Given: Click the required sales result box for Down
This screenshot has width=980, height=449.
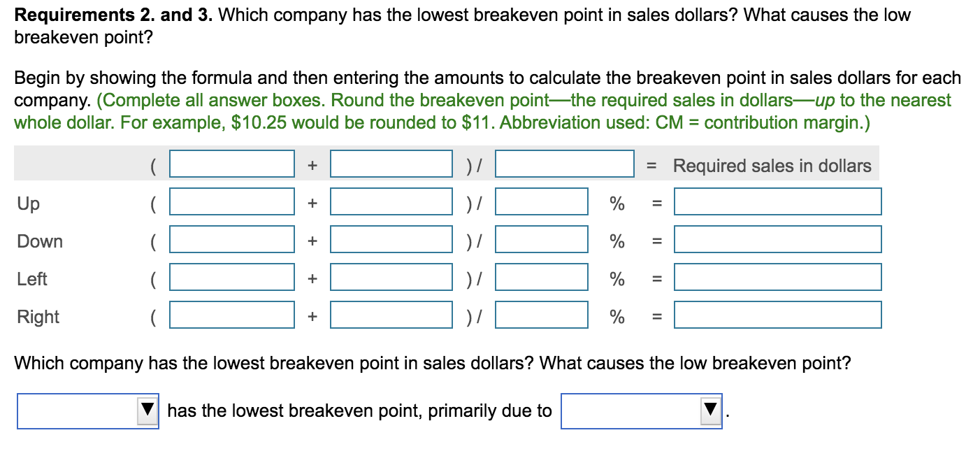Looking at the screenshot, I should [777, 239].
